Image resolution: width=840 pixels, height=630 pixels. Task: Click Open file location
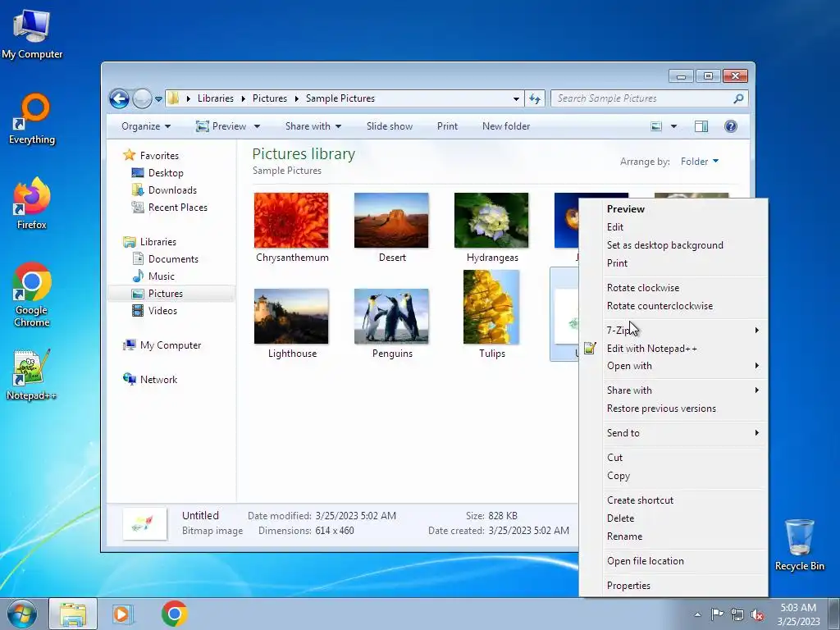click(683, 561)
